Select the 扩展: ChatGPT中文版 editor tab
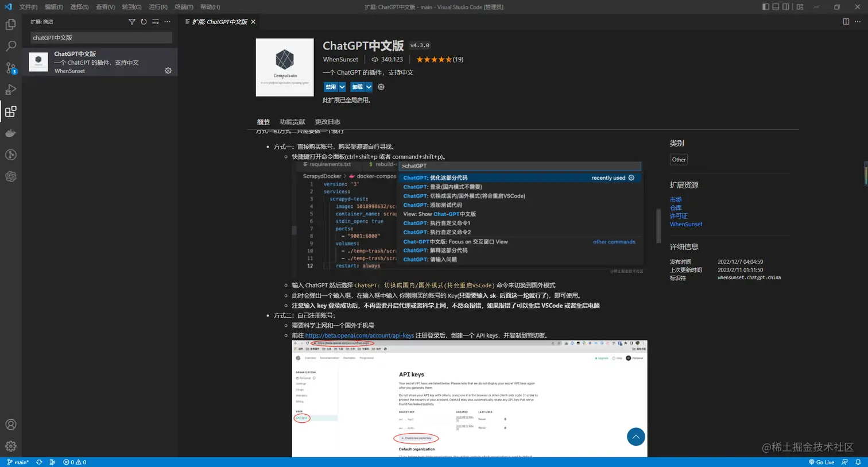Screen dimensions: 868x467 click(219, 22)
